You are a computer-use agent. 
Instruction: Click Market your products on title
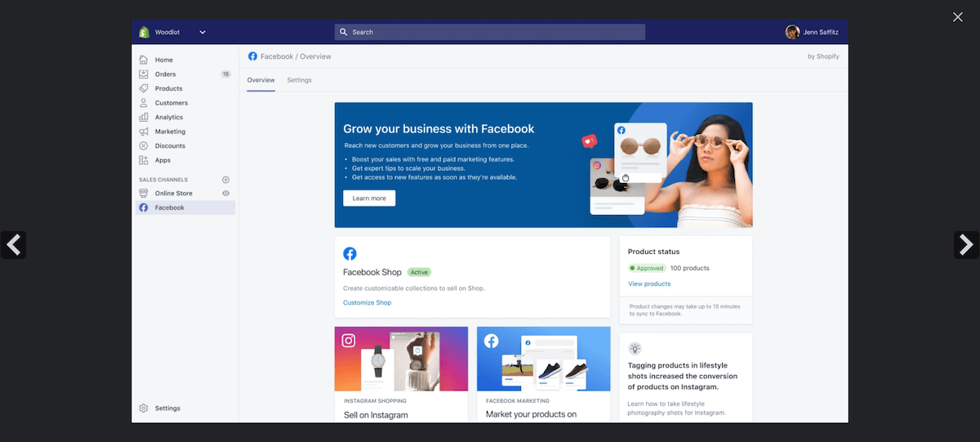click(x=531, y=414)
